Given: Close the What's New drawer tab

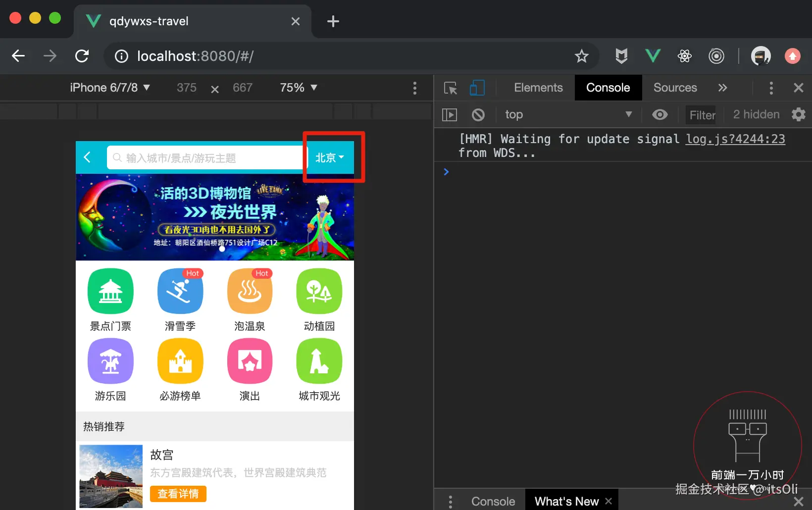Looking at the screenshot, I should click(609, 501).
